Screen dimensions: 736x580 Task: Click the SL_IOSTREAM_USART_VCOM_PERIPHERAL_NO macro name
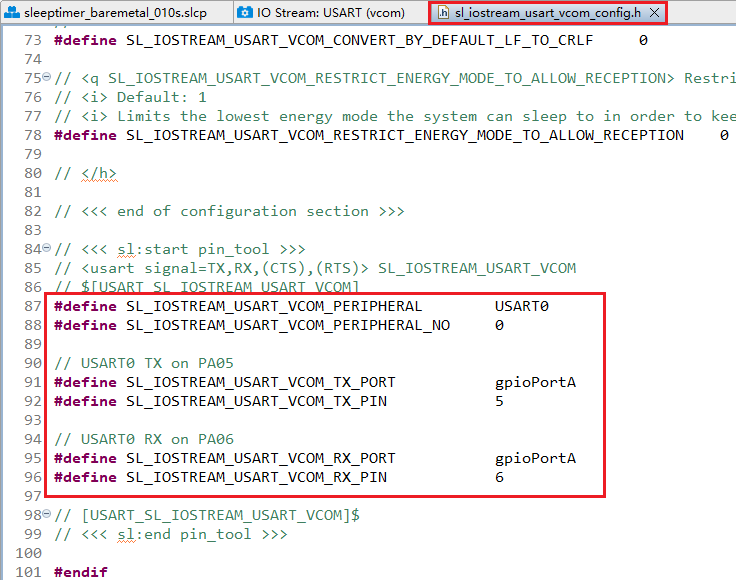(288, 325)
